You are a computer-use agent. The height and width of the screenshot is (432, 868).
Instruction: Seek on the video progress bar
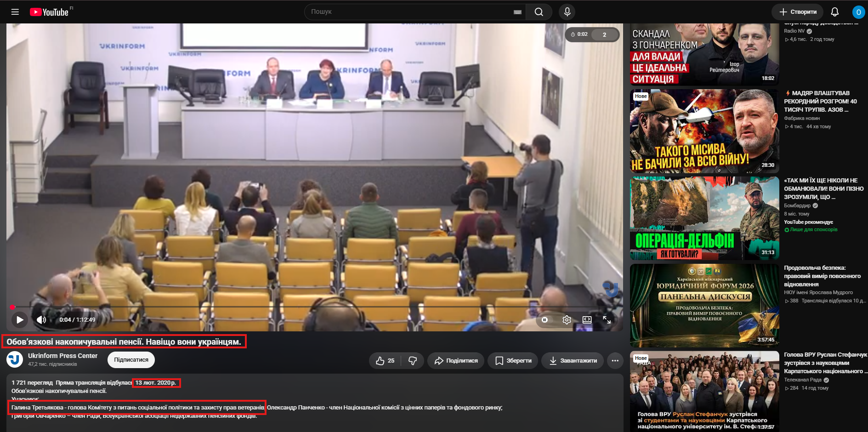pos(315,307)
